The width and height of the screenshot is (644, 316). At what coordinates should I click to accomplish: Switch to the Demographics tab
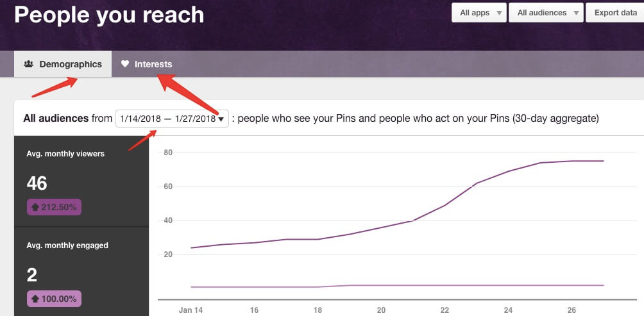[x=63, y=64]
